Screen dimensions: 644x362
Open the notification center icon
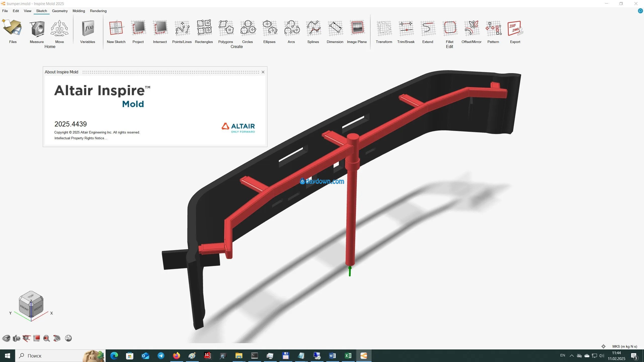point(634,356)
